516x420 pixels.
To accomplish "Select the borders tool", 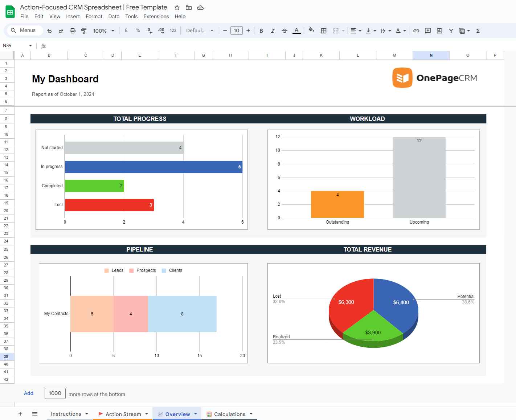I will click(x=324, y=30).
